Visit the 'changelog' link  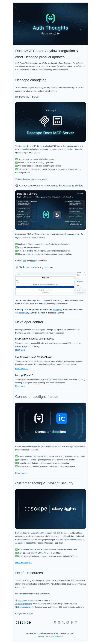pyautogui.click(x=57, y=309)
